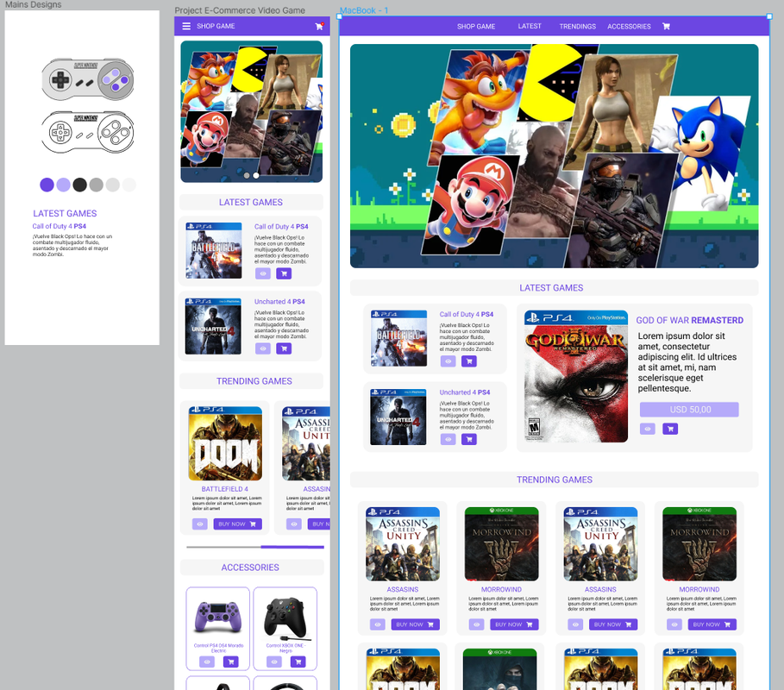Click cart button on mobile Uncharted 4 card
This screenshot has height=690, width=784.
click(x=284, y=348)
